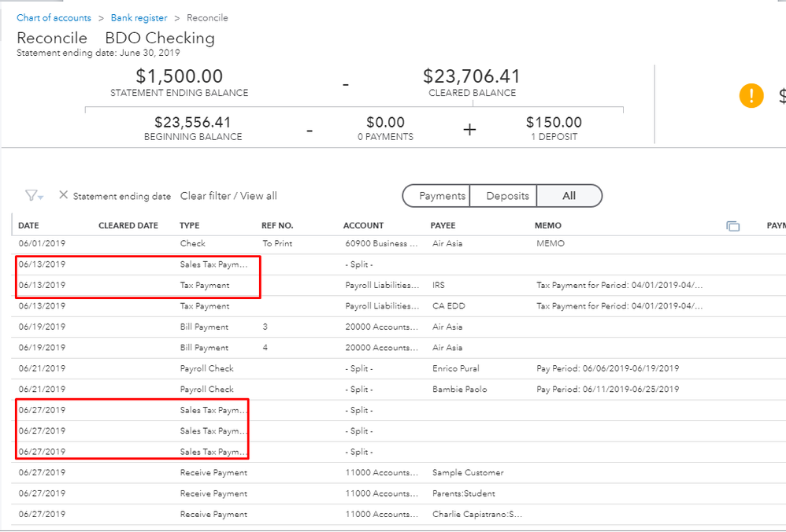Click the copy columns icon in header
Viewport: 786px width, 532px height.
point(732,226)
